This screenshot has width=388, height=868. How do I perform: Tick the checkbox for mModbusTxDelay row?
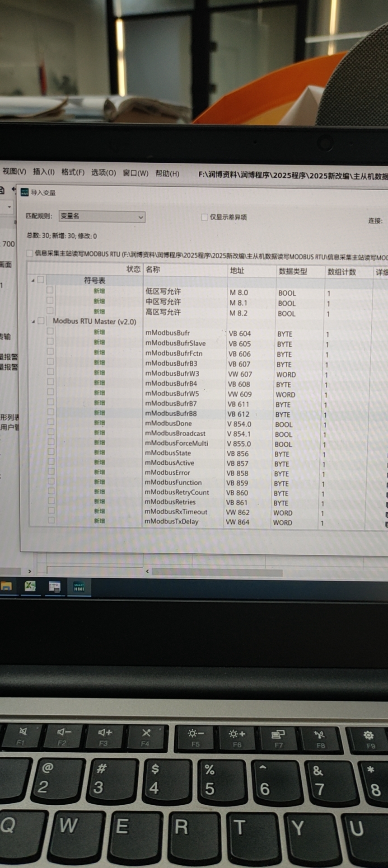click(51, 520)
